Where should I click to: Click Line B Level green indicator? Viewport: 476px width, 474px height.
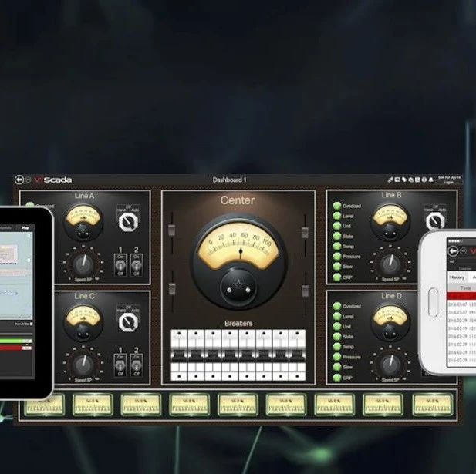pos(337,216)
